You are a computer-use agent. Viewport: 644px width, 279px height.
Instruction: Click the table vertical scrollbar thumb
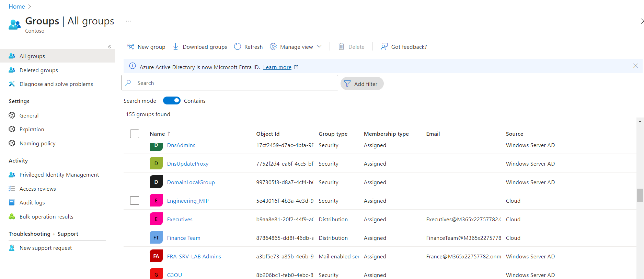[640, 195]
